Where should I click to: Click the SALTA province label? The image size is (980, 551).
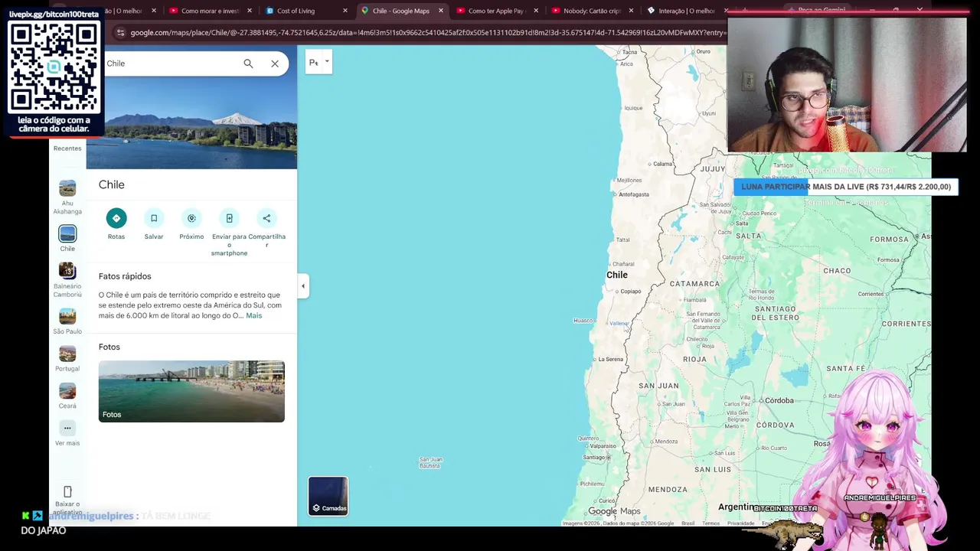click(x=748, y=236)
